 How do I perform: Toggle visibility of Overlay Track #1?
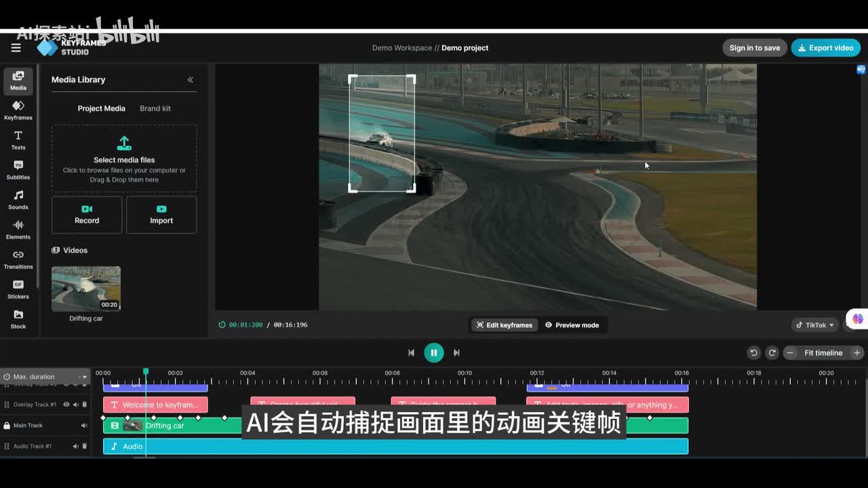pos(66,405)
